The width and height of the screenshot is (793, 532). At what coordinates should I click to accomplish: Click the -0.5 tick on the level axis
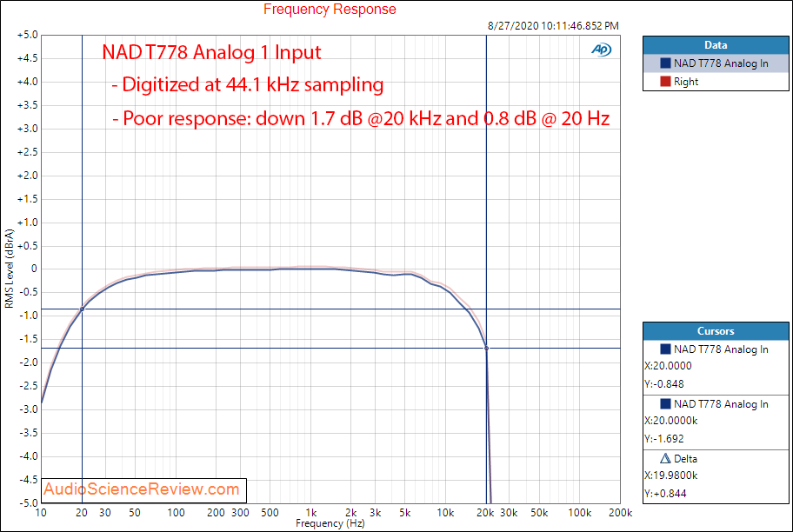tap(29, 292)
